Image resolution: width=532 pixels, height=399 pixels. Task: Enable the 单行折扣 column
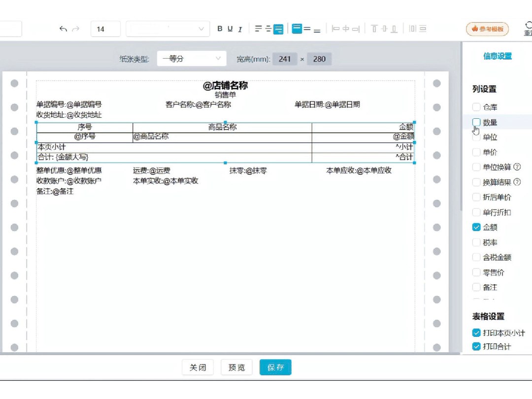[x=476, y=212]
